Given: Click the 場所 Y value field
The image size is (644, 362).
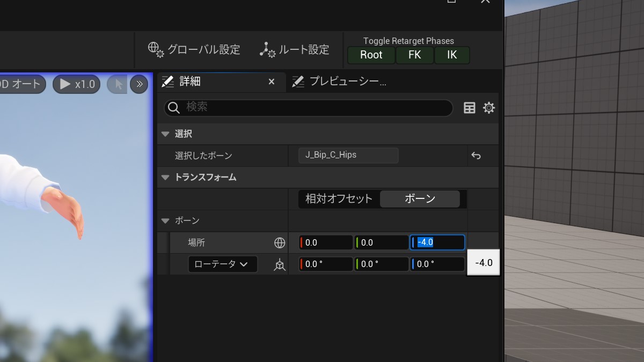Looking at the screenshot, I should click(x=382, y=242).
